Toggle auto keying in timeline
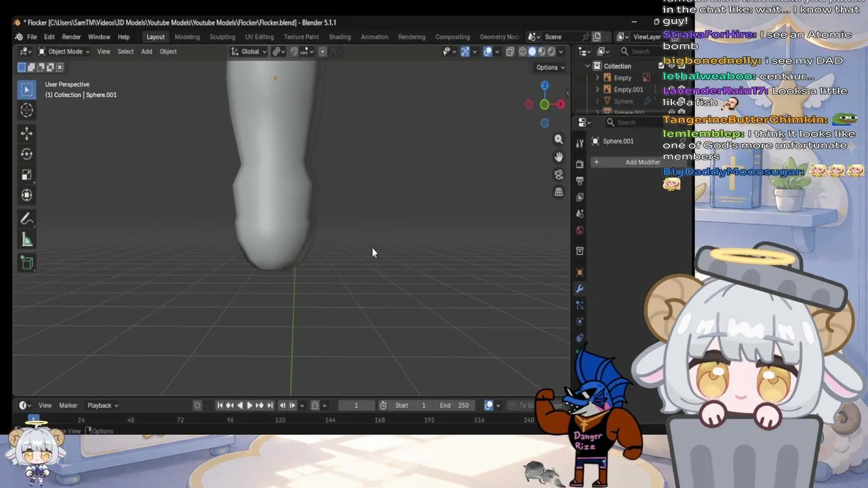 click(197, 405)
